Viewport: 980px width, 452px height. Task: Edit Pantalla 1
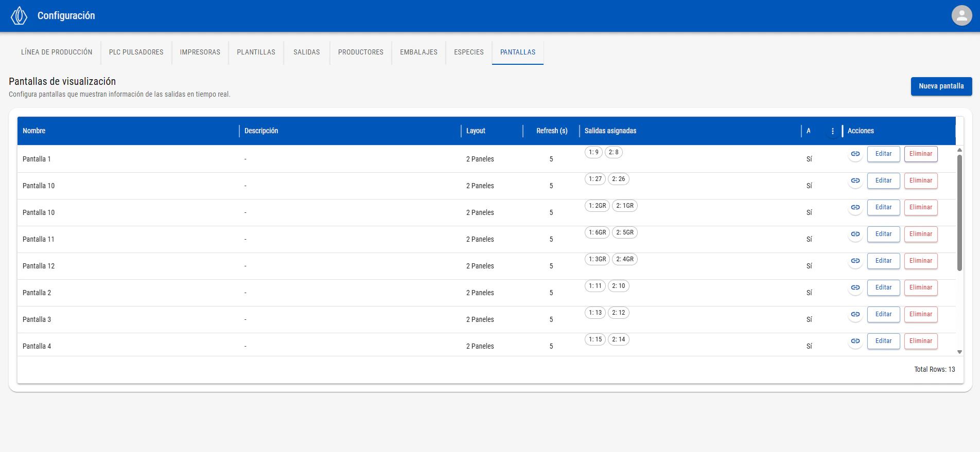[884, 154]
